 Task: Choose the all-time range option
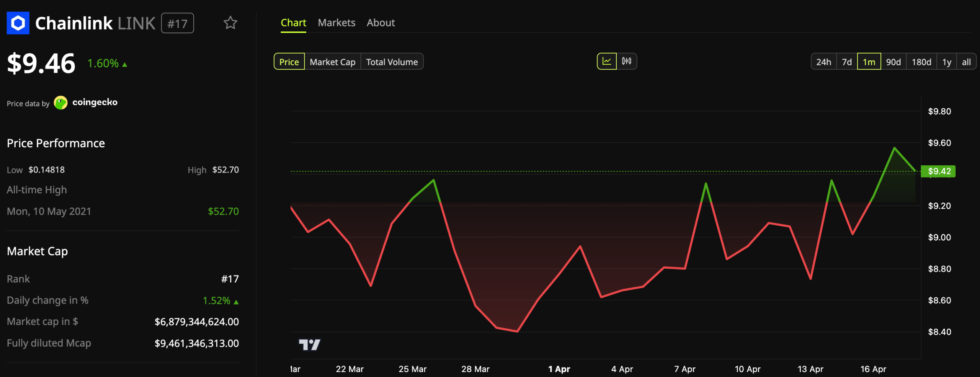click(x=966, y=61)
